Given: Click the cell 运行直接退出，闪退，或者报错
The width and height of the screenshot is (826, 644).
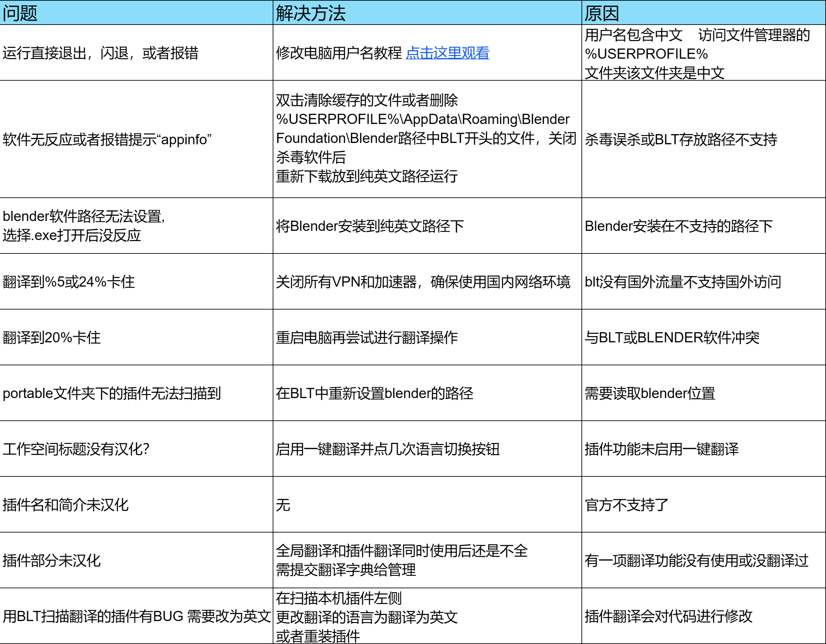Looking at the screenshot, I should pos(136,52).
